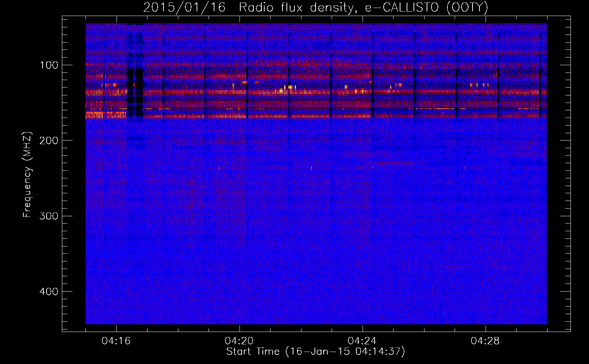Click the 100 frequency tick label

pyautogui.click(x=49, y=65)
